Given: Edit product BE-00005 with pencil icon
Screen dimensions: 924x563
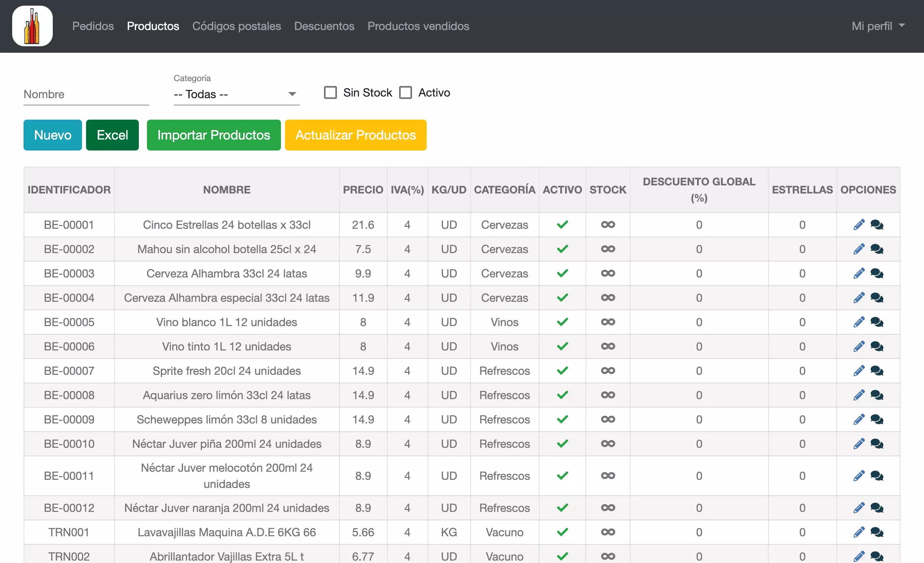Looking at the screenshot, I should [x=859, y=322].
